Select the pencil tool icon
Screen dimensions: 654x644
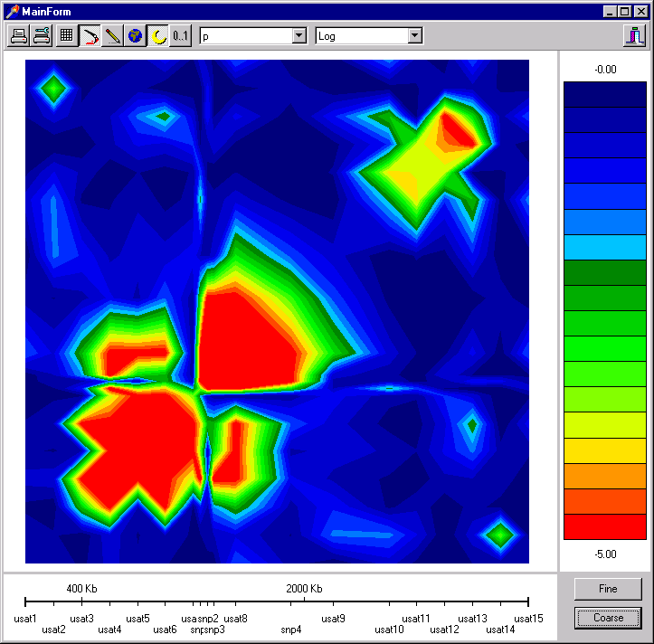(x=112, y=36)
